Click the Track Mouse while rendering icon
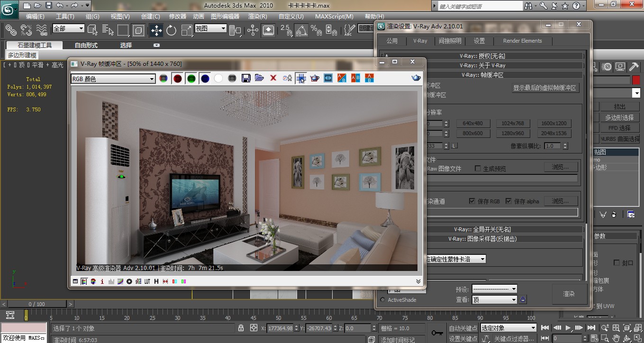The height and width of the screenshot is (343, 644). click(300, 78)
